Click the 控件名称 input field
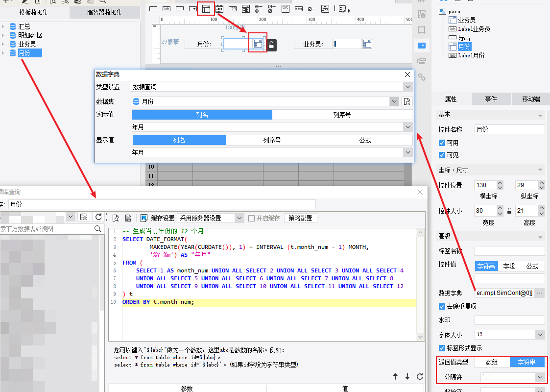Image resolution: width=550 pixels, height=392 pixels. (510, 129)
